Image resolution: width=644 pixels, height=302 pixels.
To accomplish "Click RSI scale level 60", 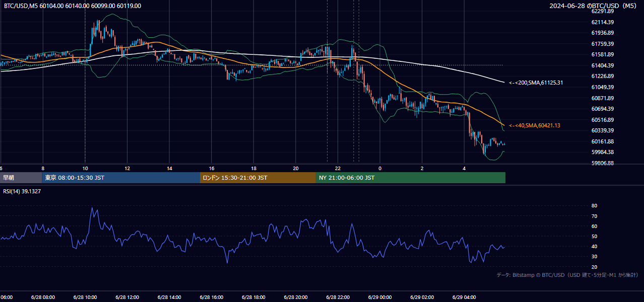I will (x=594, y=226).
